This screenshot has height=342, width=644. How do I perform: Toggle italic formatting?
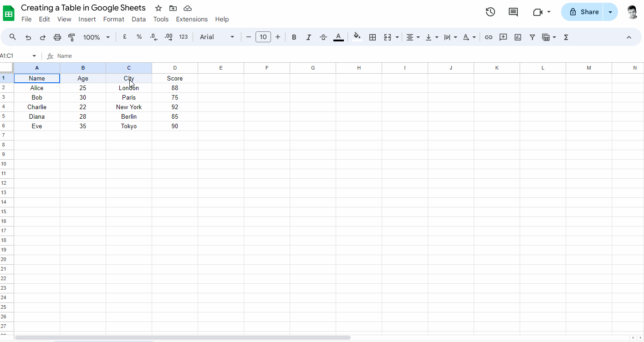pos(308,37)
